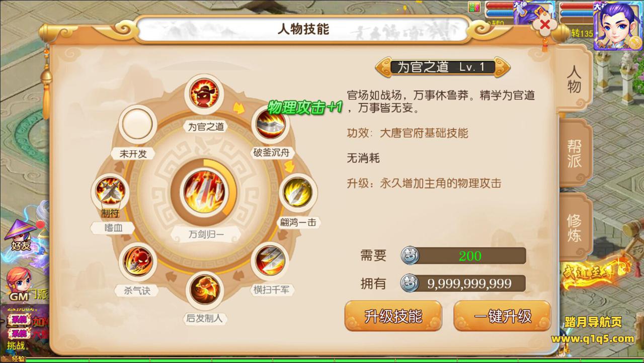Select the 杀气诀 skill icon

[137, 260]
